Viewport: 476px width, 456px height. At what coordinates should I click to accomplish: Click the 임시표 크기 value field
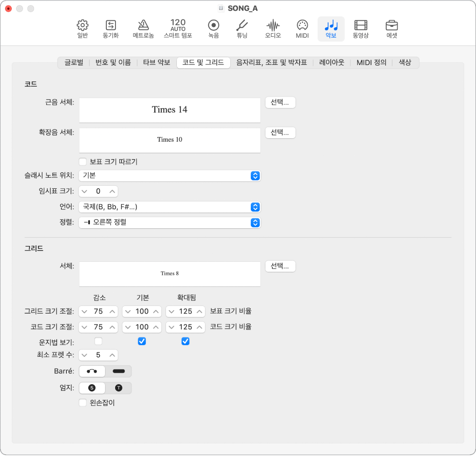point(98,191)
